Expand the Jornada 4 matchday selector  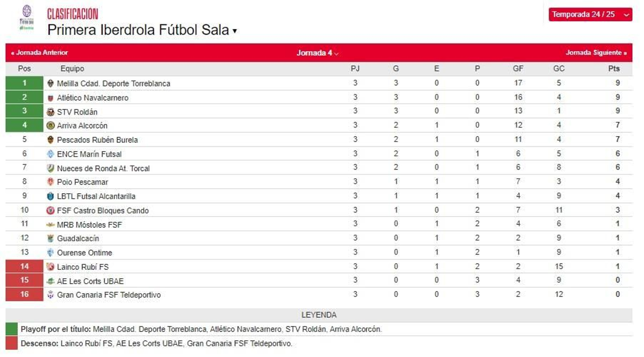(317, 52)
